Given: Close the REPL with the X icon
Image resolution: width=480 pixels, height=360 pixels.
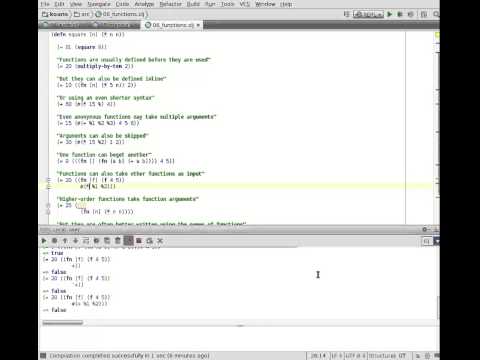Looking at the screenshot, I should coord(160,241).
